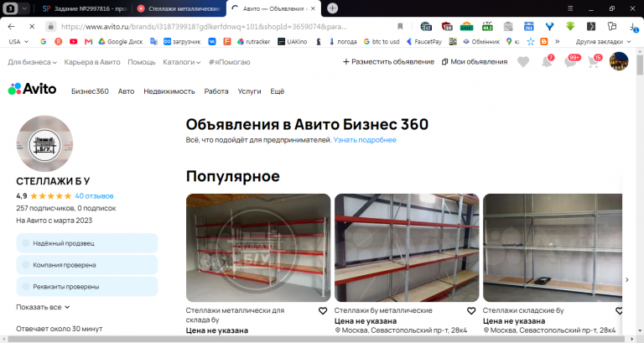Switch to the Стеллажи металлические tab

[x=179, y=8]
